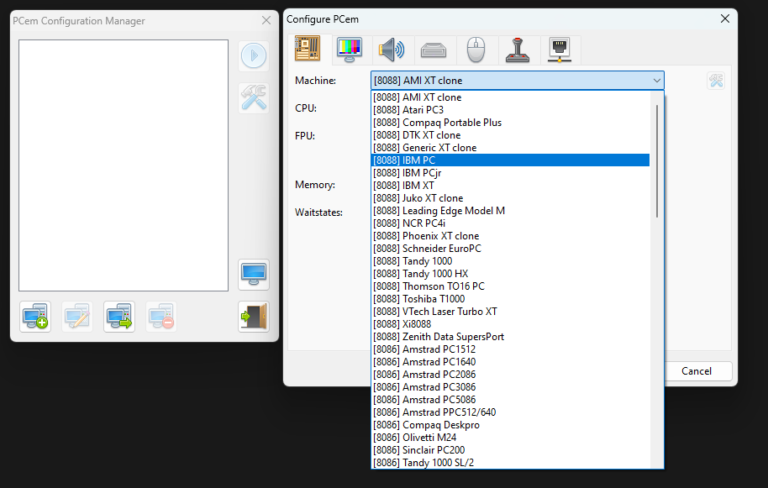Select the highlighted [8088] IBM PC entry

coord(510,160)
